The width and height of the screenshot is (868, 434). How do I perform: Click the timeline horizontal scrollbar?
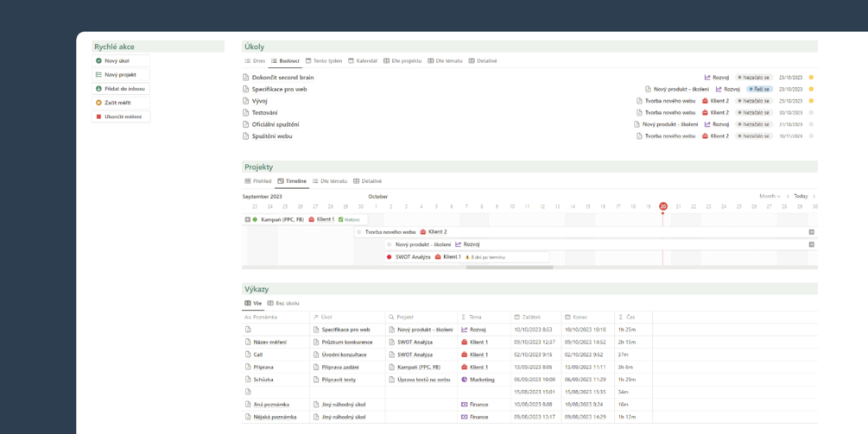pyautogui.click(x=510, y=267)
